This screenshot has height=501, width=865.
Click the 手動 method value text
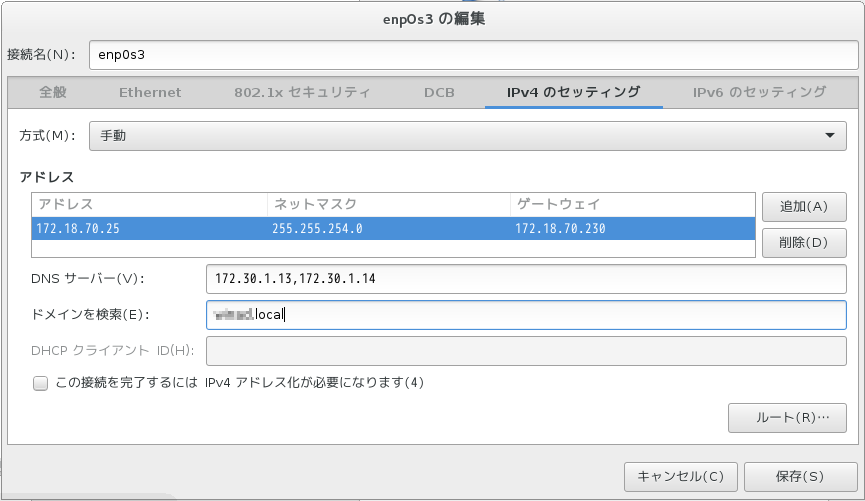pyautogui.click(x=113, y=136)
